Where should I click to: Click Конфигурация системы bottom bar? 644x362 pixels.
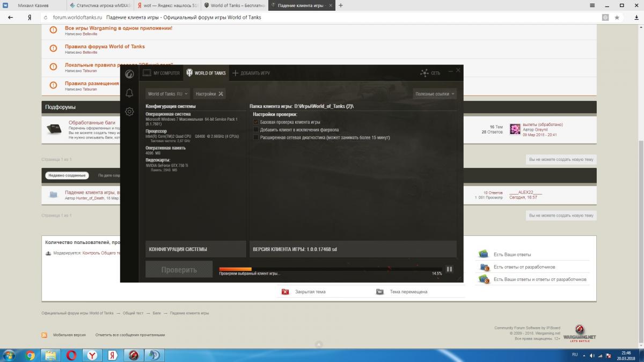coord(195,249)
